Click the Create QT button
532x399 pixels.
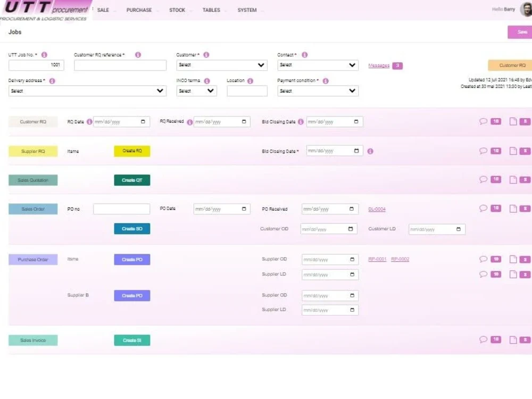(132, 180)
